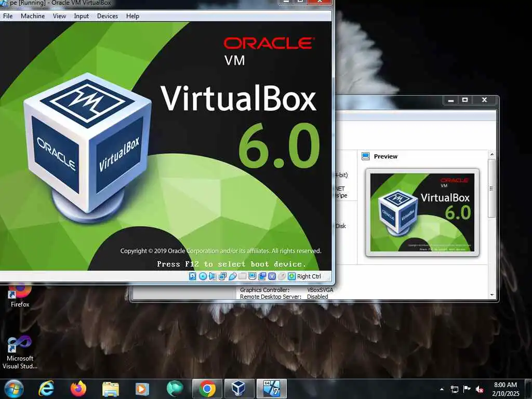
Task: Click the display monitor icon in VM status bar
Action: click(252, 276)
